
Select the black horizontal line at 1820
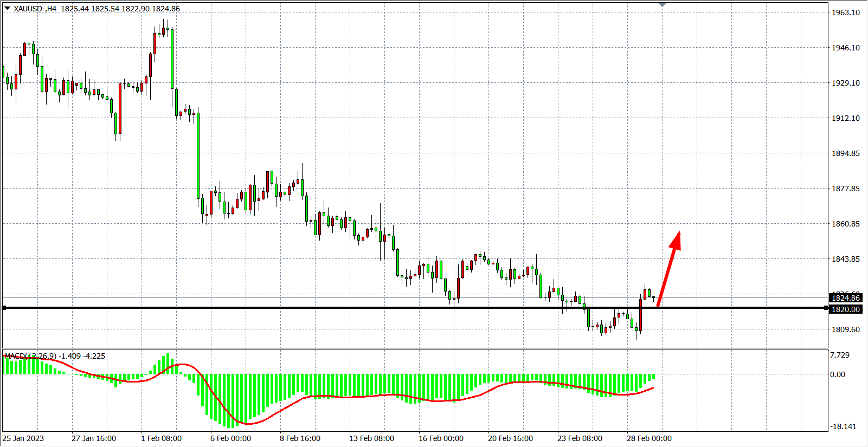click(325, 308)
